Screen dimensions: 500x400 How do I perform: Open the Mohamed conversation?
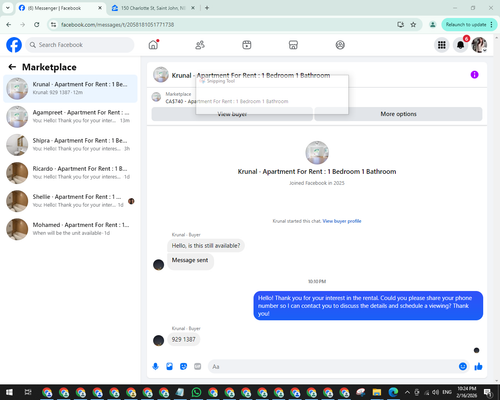tap(70, 229)
